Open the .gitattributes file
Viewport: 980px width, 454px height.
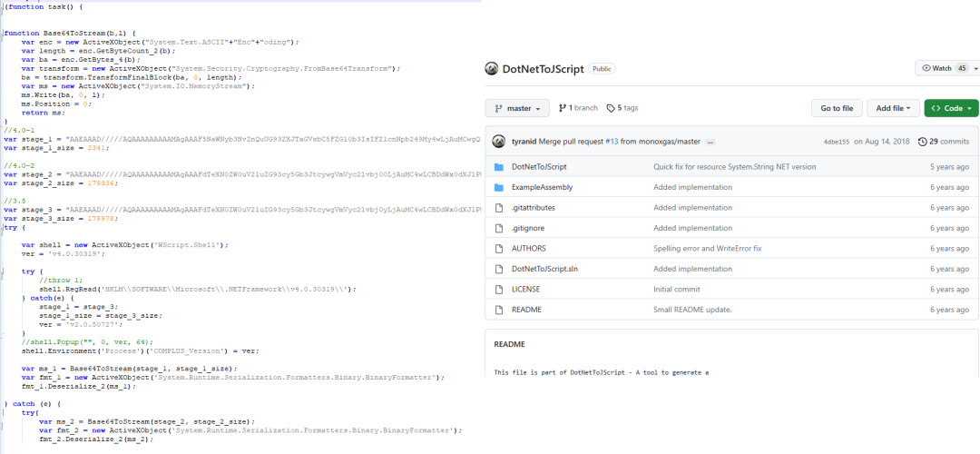(x=533, y=208)
